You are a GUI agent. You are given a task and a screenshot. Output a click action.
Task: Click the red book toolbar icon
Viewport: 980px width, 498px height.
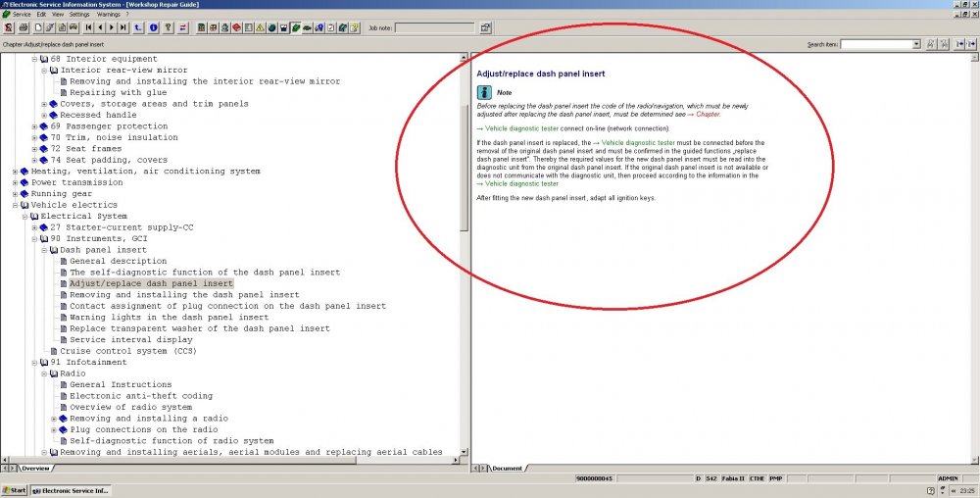[x=237, y=27]
